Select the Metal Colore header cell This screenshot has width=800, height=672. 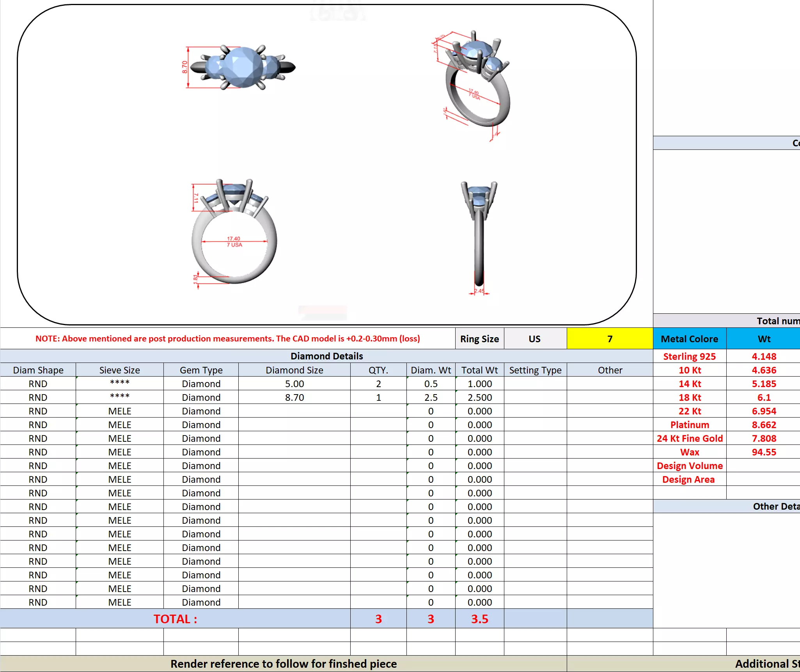pyautogui.click(x=689, y=339)
